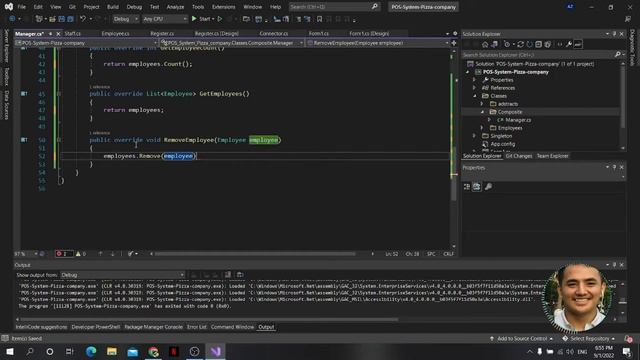
Task: Open the Composite.Manager class navigation dropdown
Action: (x=232, y=43)
